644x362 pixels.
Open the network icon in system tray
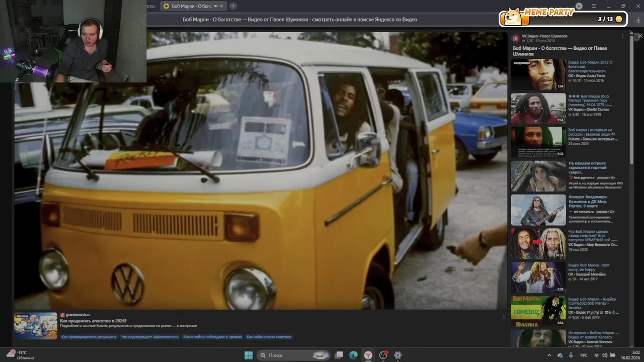pyautogui.click(x=596, y=355)
